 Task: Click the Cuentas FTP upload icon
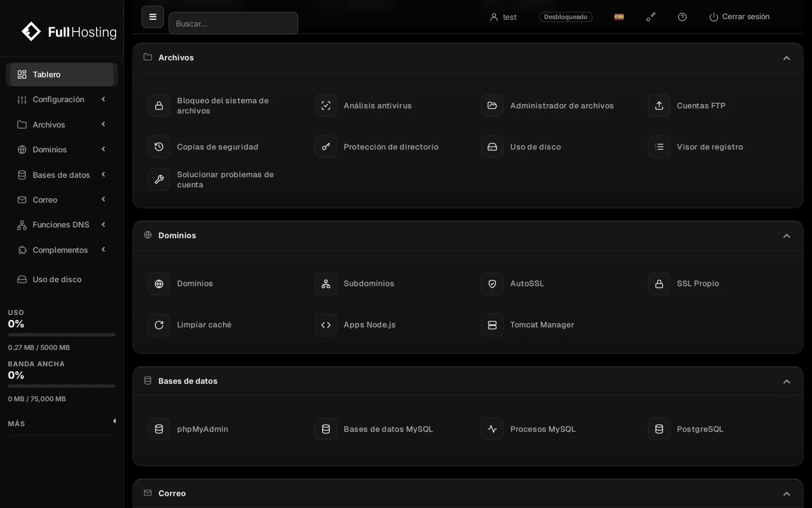pyautogui.click(x=659, y=106)
